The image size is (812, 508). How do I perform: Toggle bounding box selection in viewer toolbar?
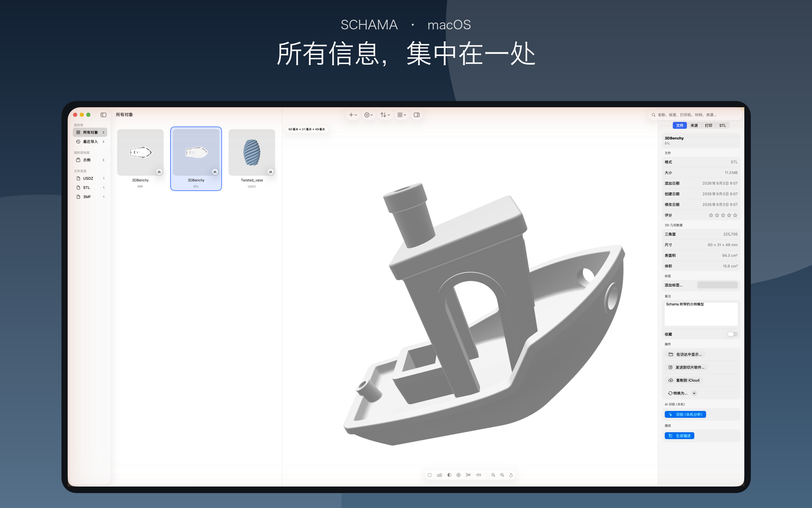(430, 475)
